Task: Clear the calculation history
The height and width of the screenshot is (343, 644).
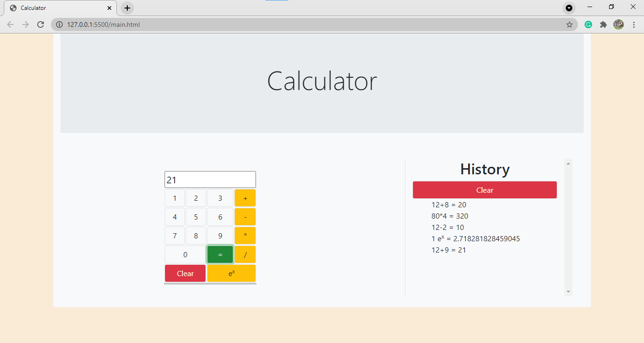Action: pos(485,189)
